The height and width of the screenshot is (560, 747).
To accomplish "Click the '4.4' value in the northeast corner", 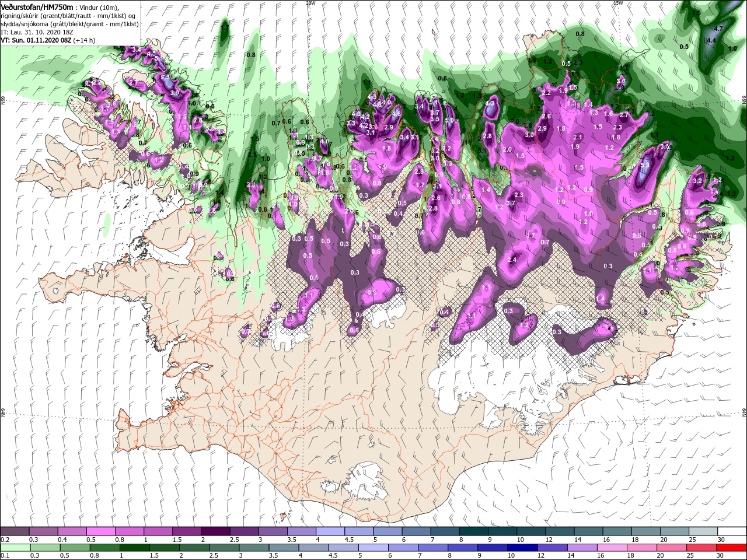I will click(711, 40).
